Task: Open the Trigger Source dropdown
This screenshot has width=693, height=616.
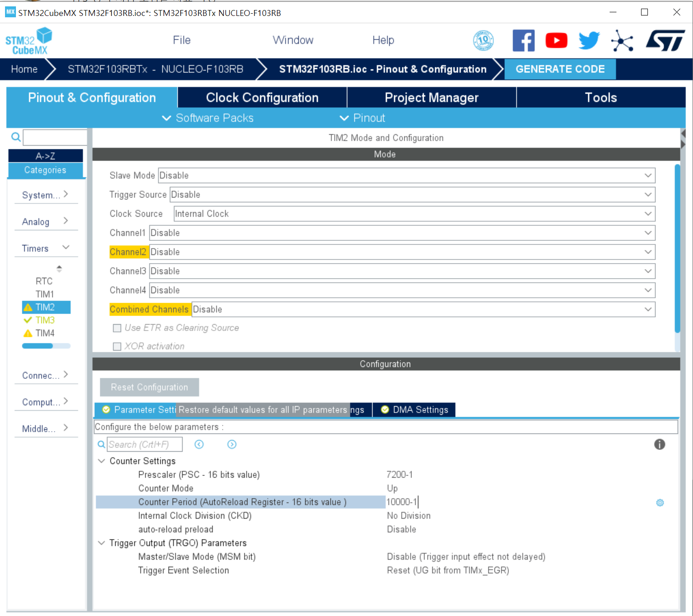Action: pyautogui.click(x=412, y=195)
